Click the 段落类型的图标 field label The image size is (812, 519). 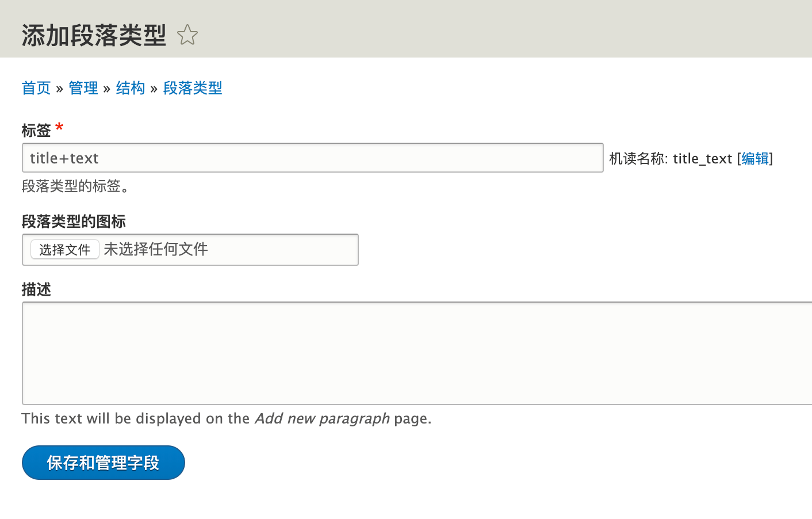pyautogui.click(x=74, y=221)
